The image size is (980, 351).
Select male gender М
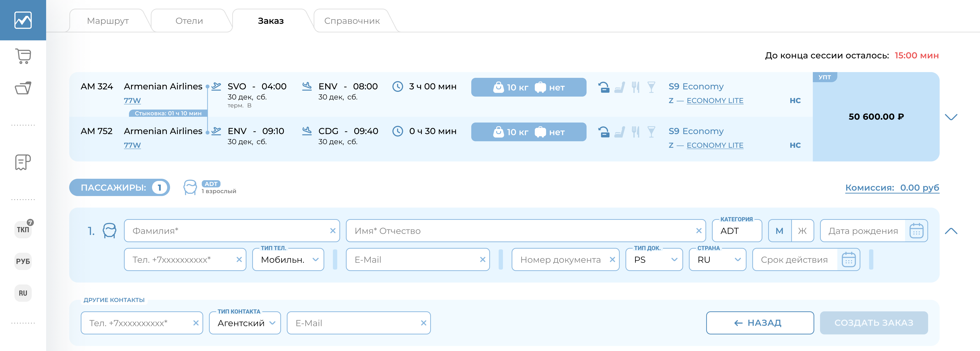click(779, 231)
